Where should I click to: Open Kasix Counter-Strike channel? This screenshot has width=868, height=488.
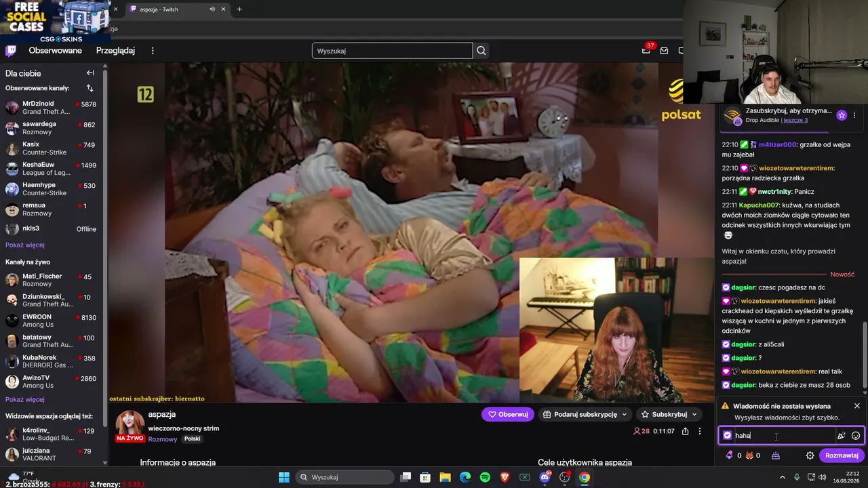point(52,148)
